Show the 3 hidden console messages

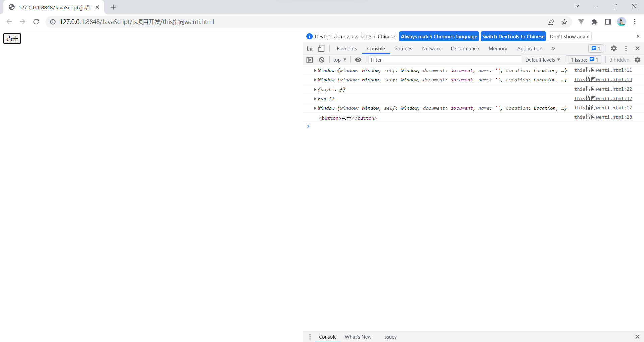619,60
